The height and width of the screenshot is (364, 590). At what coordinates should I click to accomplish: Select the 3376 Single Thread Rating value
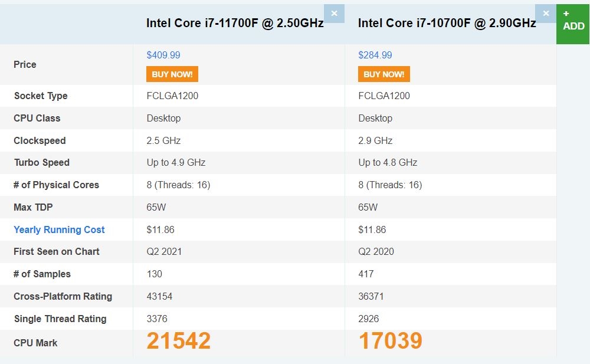pyautogui.click(x=157, y=319)
